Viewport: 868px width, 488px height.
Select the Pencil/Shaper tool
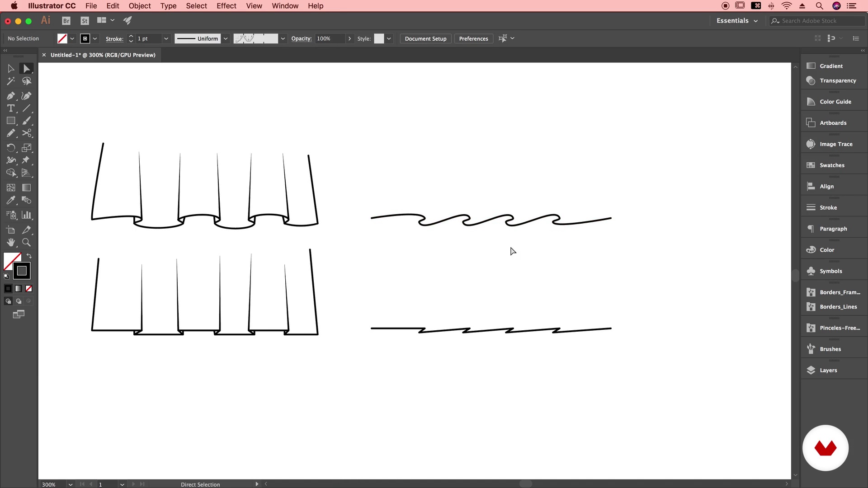tap(11, 133)
